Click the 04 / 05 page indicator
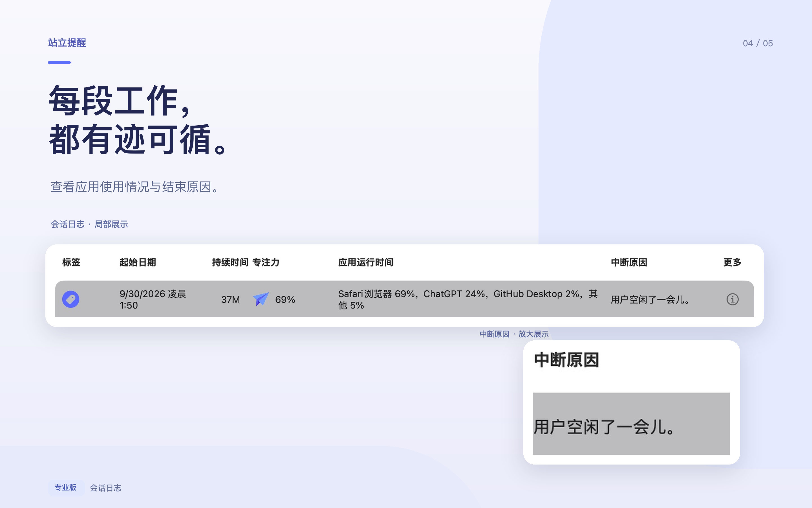 [x=758, y=43]
